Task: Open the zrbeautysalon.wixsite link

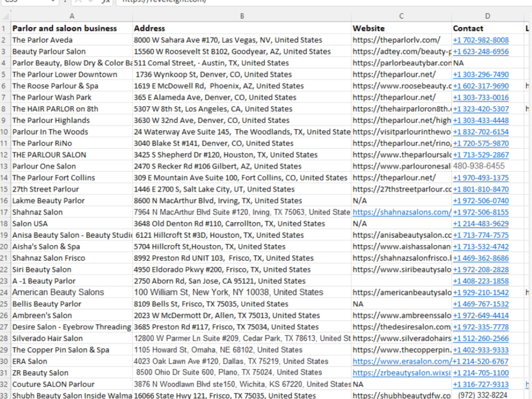Action: click(402, 373)
